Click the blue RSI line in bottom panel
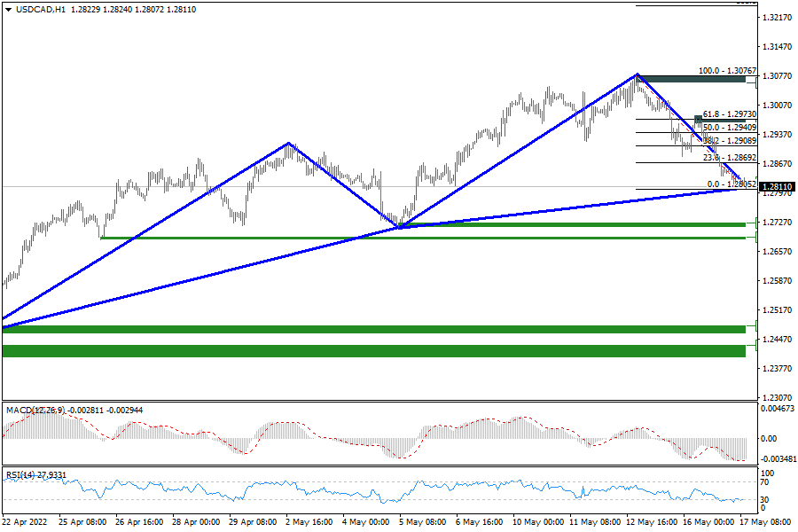This screenshot has height=532, width=798. point(266,485)
